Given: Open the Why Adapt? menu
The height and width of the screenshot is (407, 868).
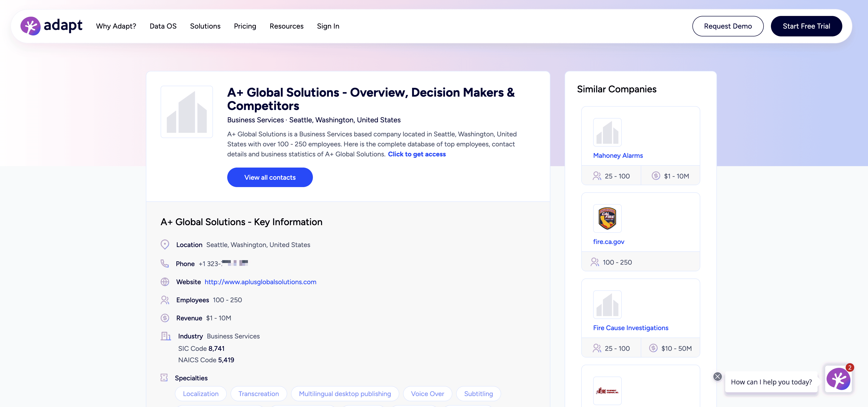Looking at the screenshot, I should point(116,26).
